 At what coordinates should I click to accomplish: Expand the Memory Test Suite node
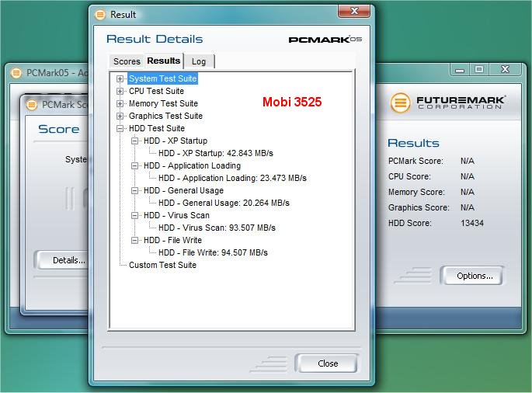tap(120, 103)
